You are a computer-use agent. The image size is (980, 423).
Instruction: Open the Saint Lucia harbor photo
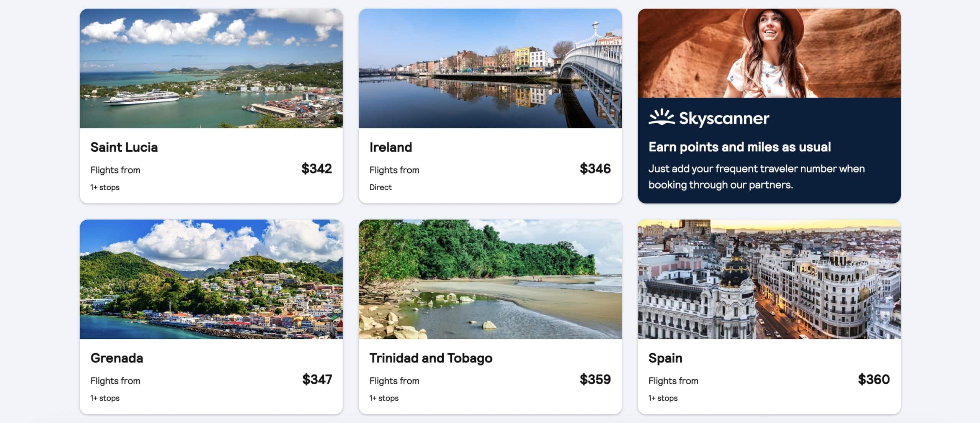[x=211, y=69]
